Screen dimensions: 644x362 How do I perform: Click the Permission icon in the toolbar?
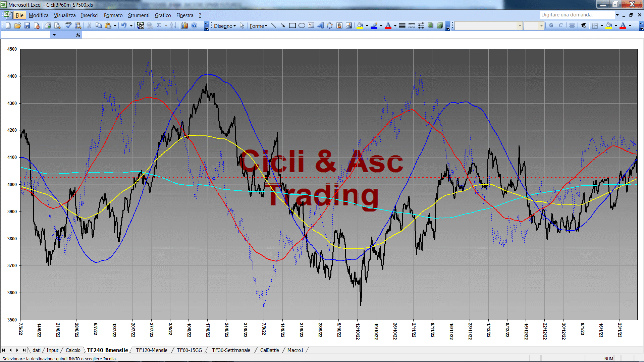[37, 25]
